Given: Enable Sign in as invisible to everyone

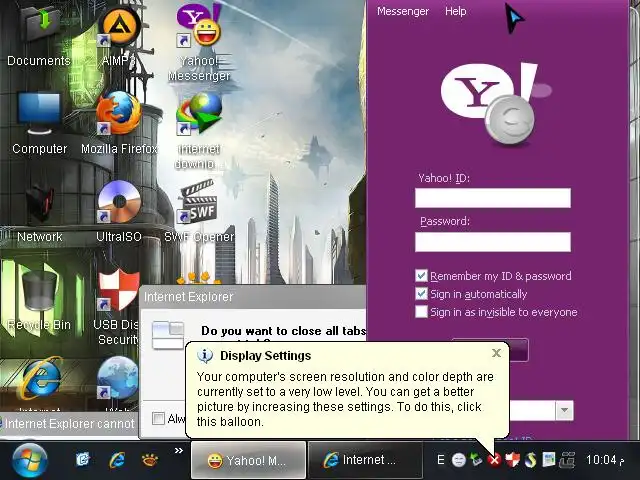Looking at the screenshot, I should pyautogui.click(x=421, y=312).
